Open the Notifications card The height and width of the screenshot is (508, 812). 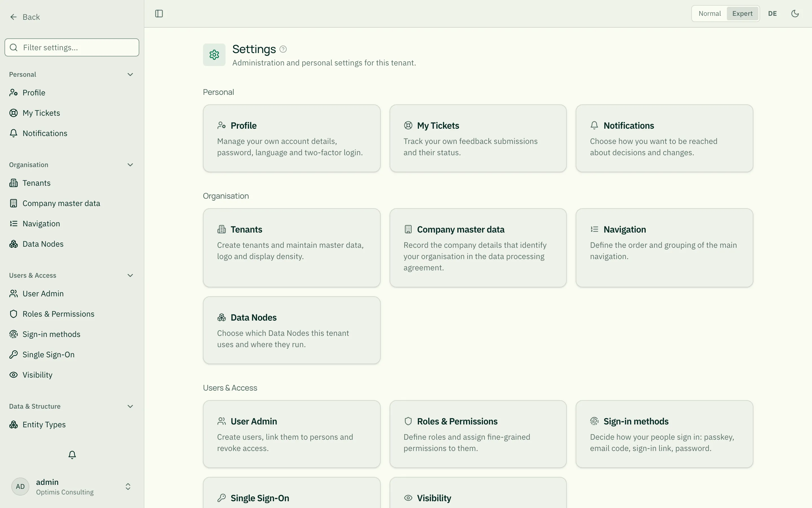point(664,138)
